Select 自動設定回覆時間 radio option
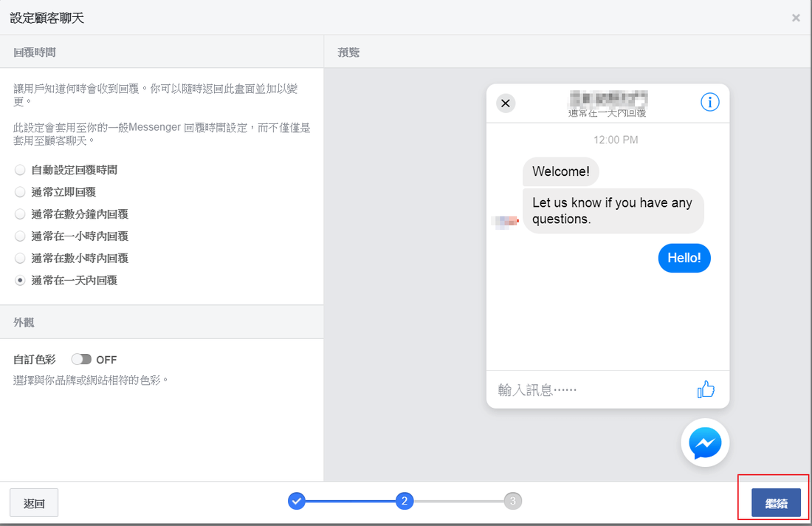Image resolution: width=812 pixels, height=526 pixels. click(x=20, y=170)
